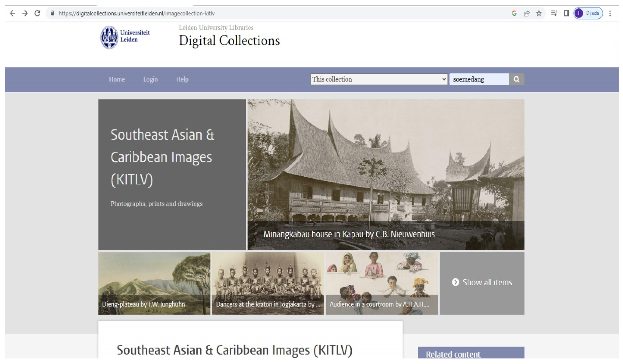Viewport: 623px width, 364px height.
Task: Open Dieng-plateau by Junghuhn thumbnail
Action: (154, 283)
